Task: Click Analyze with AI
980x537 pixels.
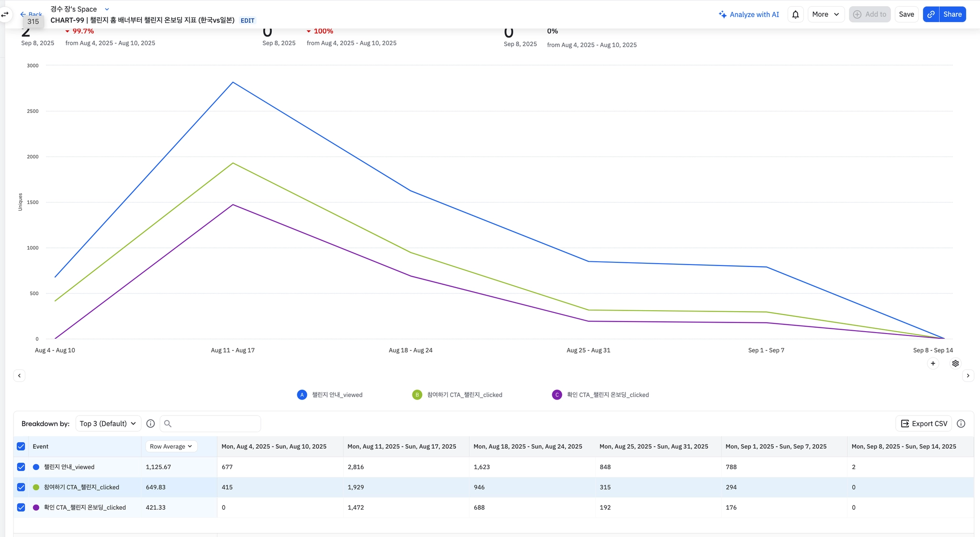Action: pos(749,14)
